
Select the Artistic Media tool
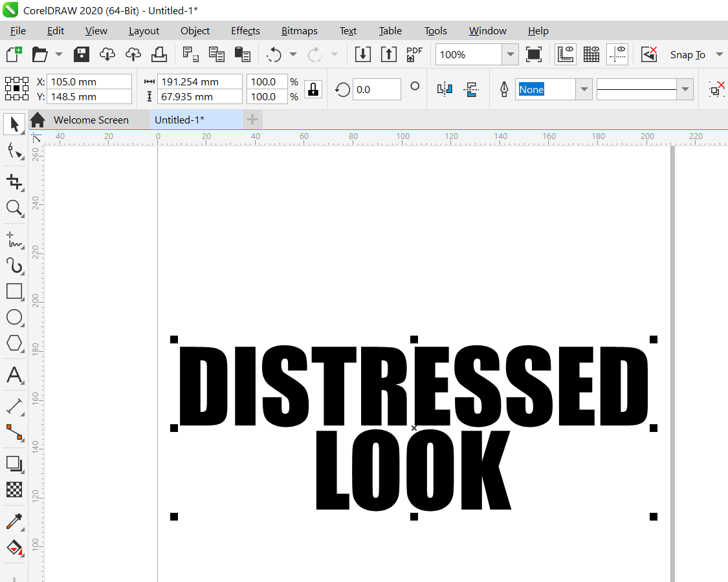click(x=14, y=266)
